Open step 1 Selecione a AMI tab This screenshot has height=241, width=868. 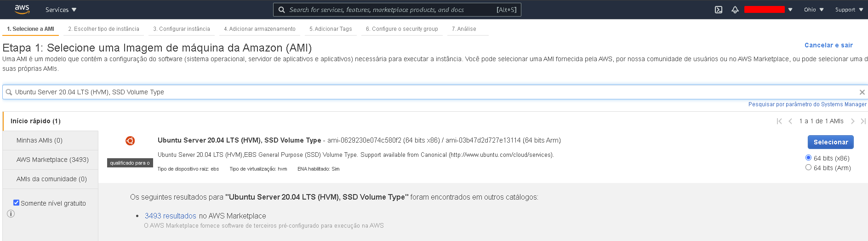tap(30, 29)
